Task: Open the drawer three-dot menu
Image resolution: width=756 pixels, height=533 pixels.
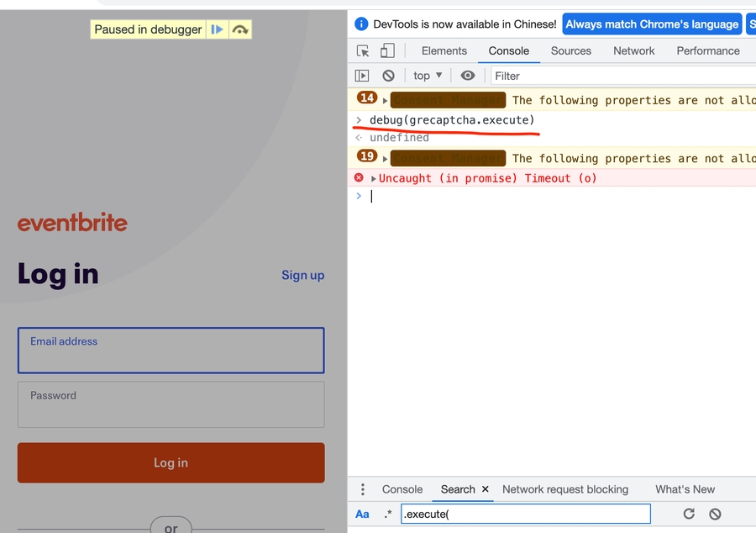Action: [363, 489]
